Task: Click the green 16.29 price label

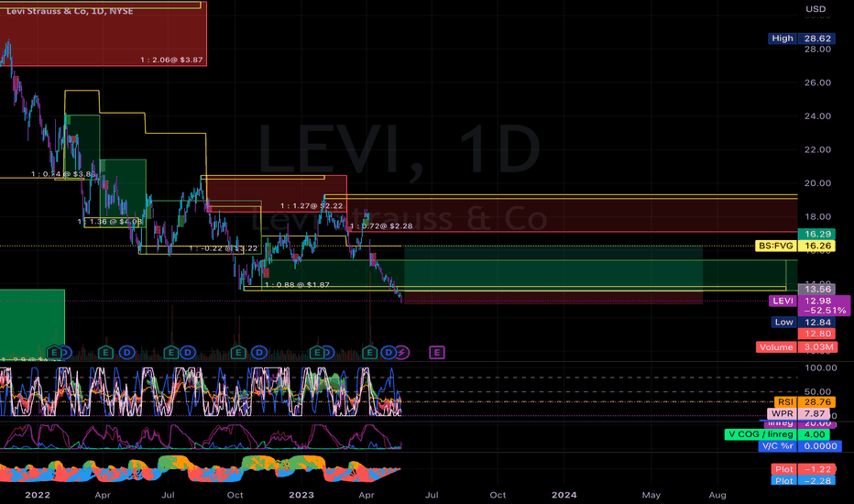Action: [817, 234]
